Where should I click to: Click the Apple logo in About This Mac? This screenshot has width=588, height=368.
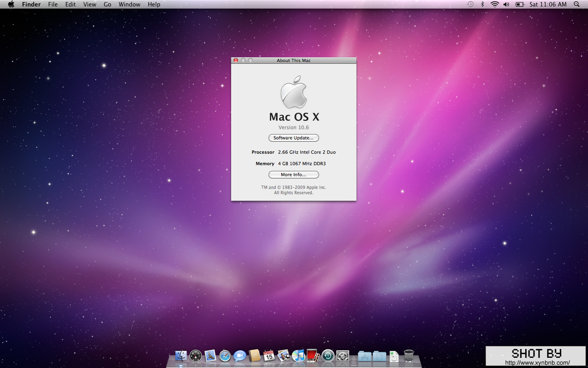click(x=294, y=92)
